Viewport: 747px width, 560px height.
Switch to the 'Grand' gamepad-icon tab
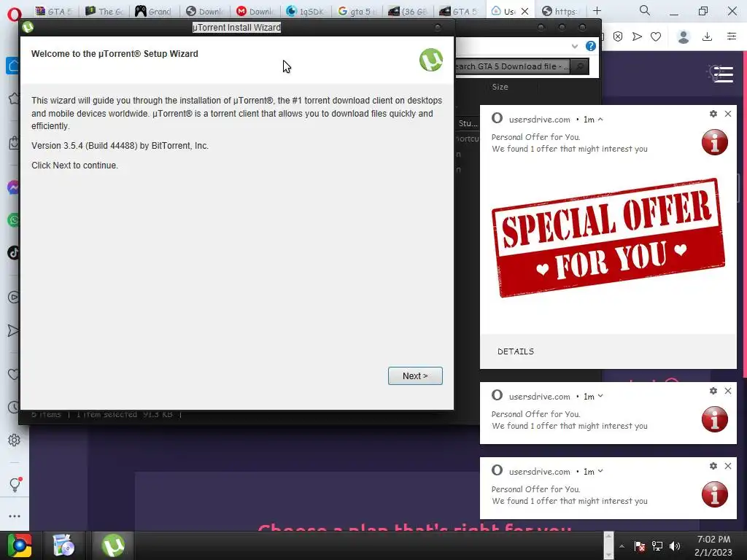tap(154, 12)
